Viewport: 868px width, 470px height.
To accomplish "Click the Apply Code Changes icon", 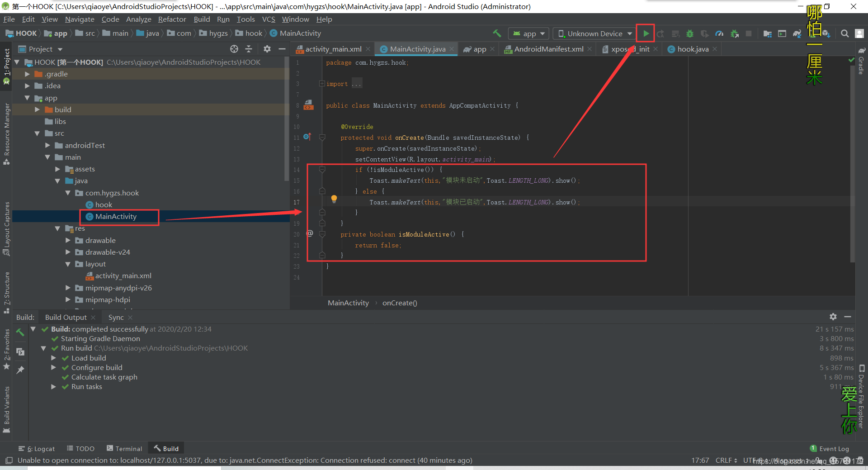I will click(x=675, y=33).
